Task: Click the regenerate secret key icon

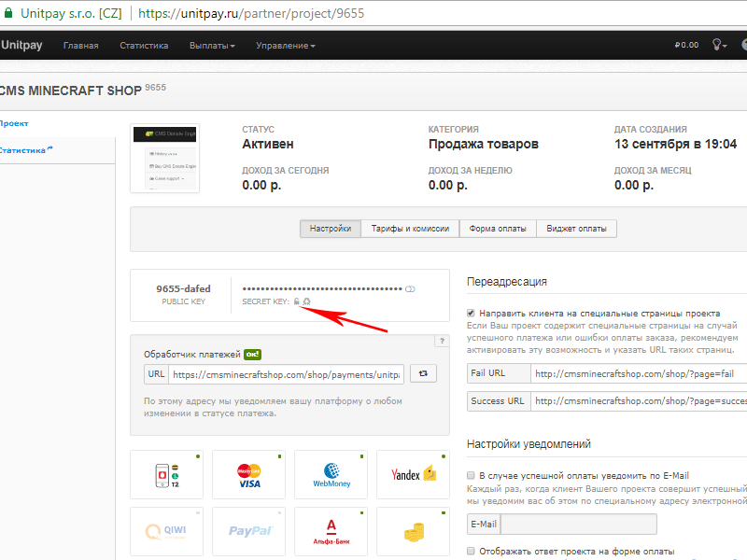Action: 306,301
